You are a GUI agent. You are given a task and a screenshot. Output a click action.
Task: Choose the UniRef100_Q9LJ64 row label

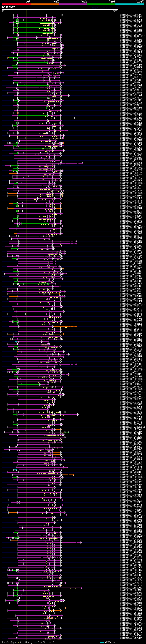coord(131,95)
